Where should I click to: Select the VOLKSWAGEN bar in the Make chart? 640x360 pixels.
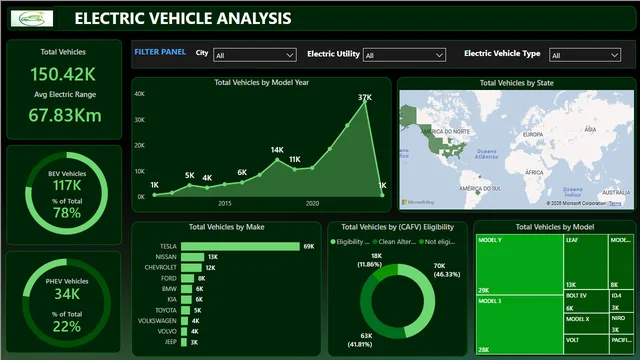pos(184,321)
